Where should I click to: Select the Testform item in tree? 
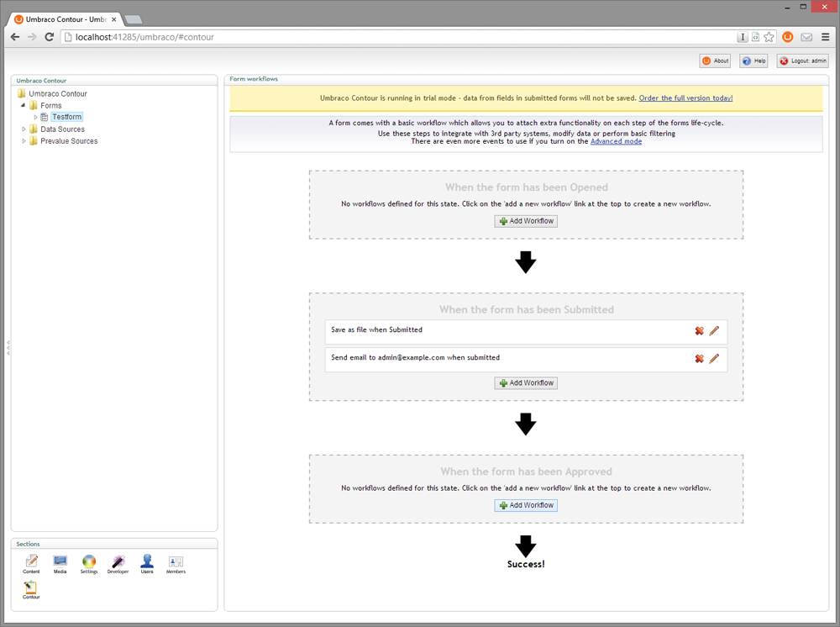pos(67,117)
